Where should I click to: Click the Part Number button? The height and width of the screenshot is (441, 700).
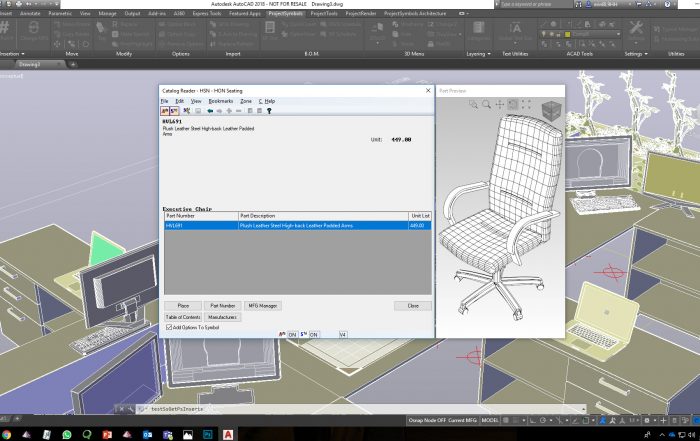coord(223,306)
